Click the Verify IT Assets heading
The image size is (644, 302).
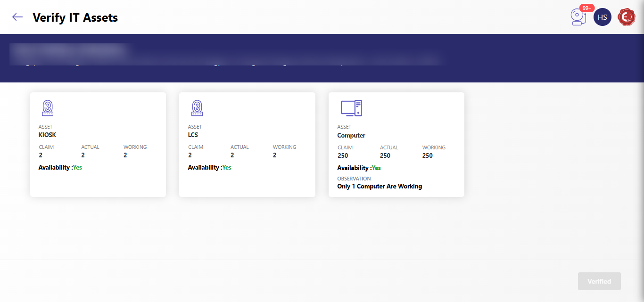pos(75,18)
